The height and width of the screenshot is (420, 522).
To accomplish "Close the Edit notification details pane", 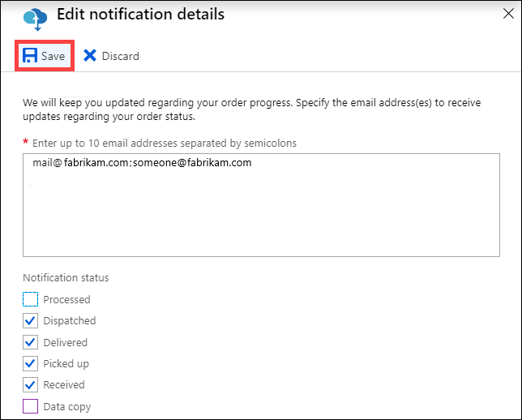I will coord(508,14).
